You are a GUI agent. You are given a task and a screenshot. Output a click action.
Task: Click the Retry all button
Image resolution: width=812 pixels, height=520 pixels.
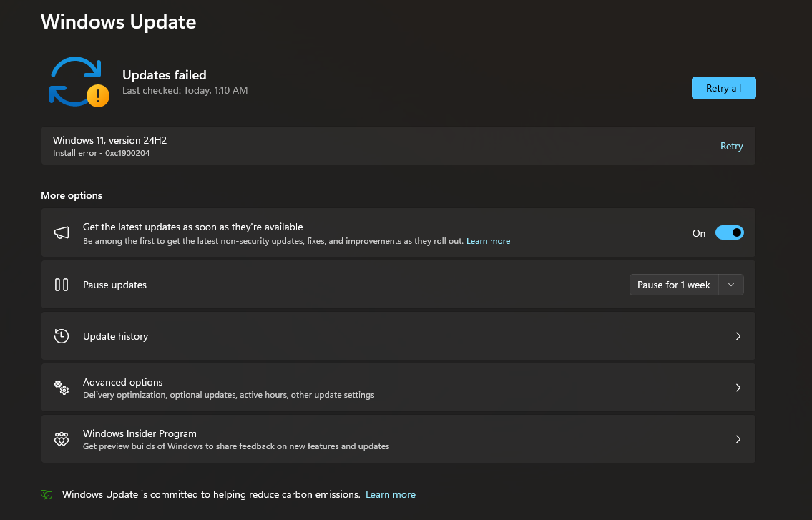(x=723, y=87)
